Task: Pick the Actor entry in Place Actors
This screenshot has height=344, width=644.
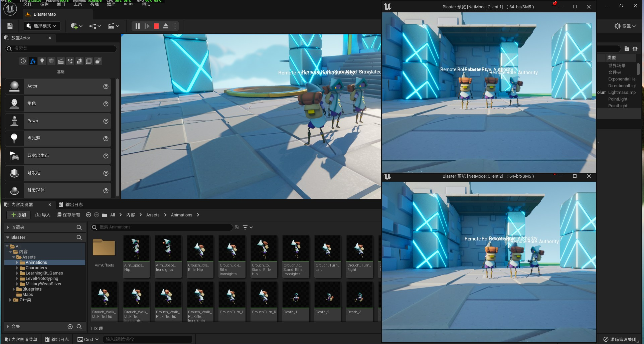Action: tap(58, 87)
